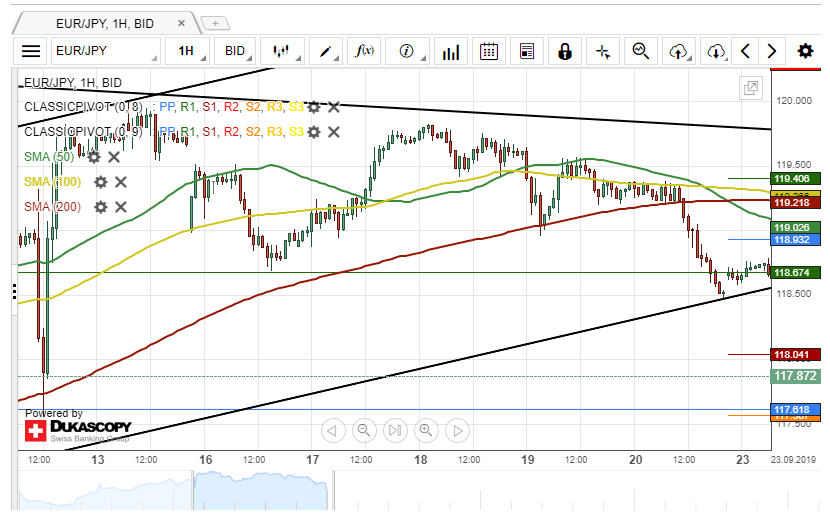Open SMA (200) indicator settings
The image size is (830, 514).
click(x=100, y=207)
